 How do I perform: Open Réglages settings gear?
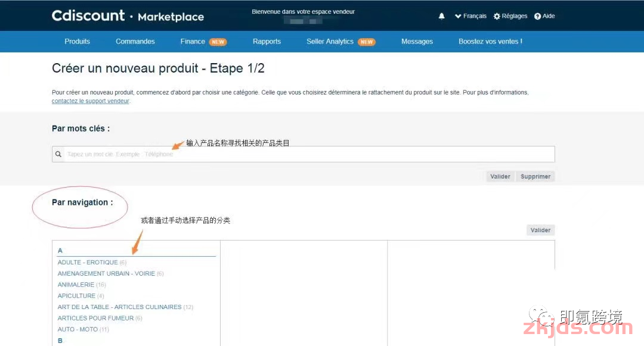coord(510,16)
